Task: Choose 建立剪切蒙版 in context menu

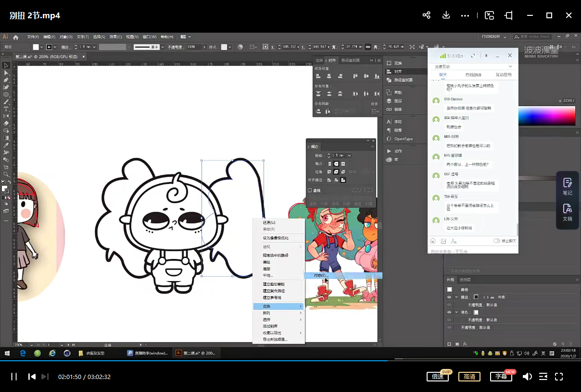Action: pos(274,284)
